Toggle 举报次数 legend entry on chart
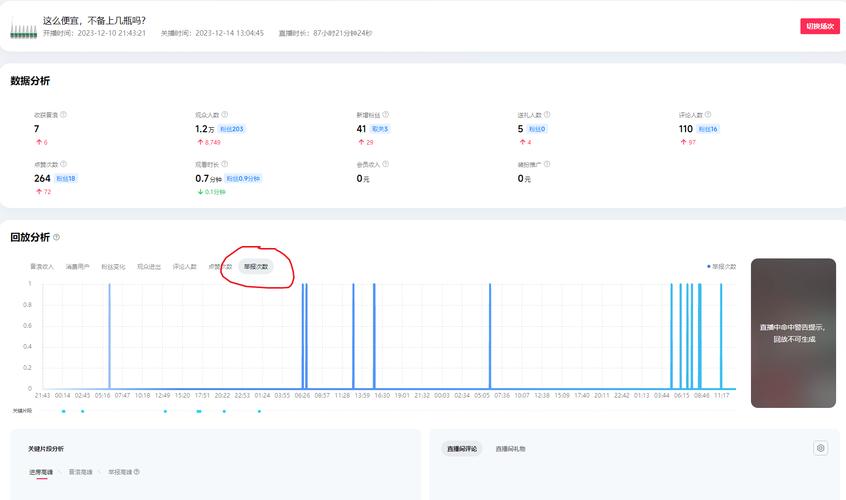Screen dimensions: 846x500 click(721, 266)
